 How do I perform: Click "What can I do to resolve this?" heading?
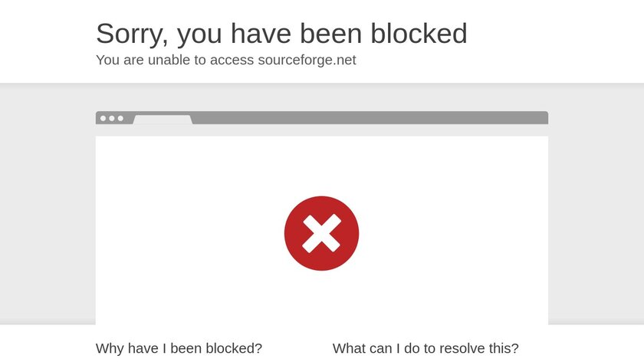coord(426,348)
